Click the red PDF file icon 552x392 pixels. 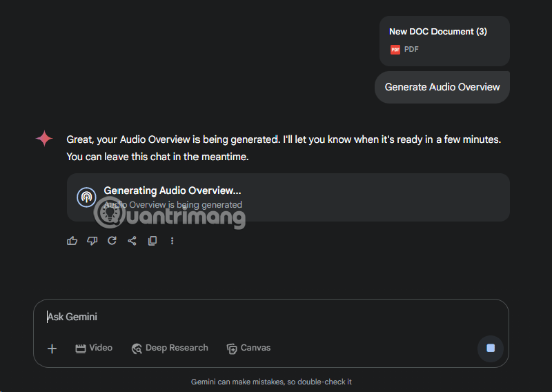(x=395, y=50)
